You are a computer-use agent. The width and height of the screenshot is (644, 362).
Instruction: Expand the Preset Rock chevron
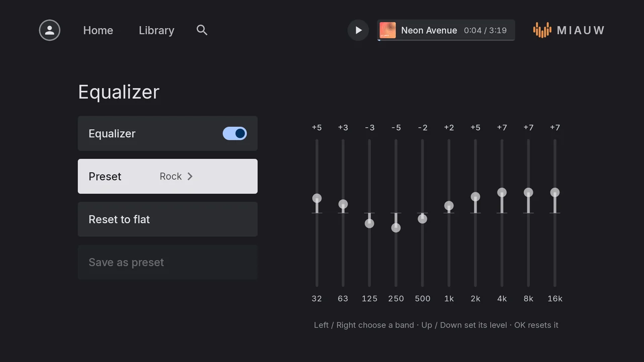click(x=190, y=176)
